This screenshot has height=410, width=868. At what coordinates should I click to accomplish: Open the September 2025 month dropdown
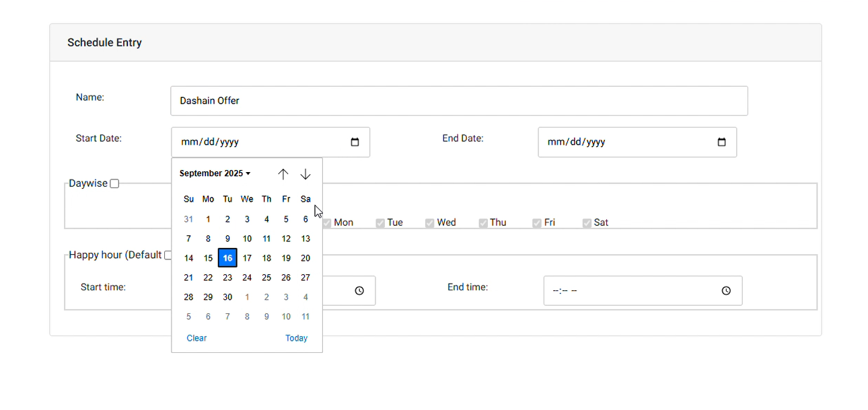pyautogui.click(x=214, y=173)
